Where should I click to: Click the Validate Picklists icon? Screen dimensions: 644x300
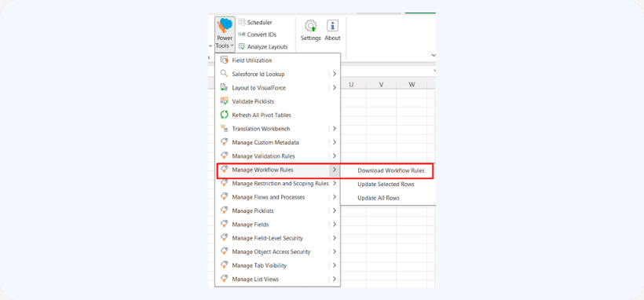[225, 101]
